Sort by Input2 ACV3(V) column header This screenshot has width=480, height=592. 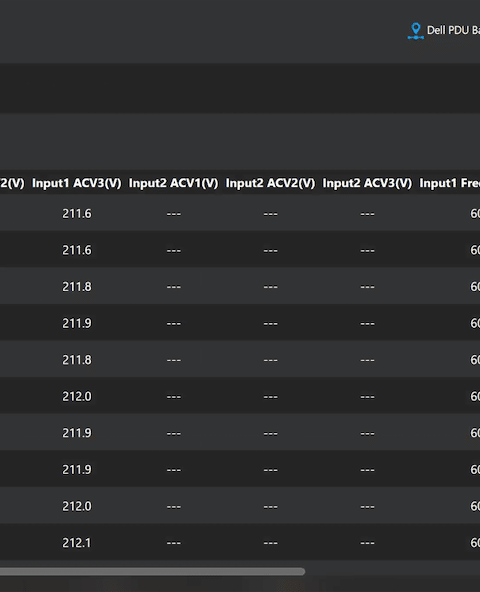coord(367,183)
